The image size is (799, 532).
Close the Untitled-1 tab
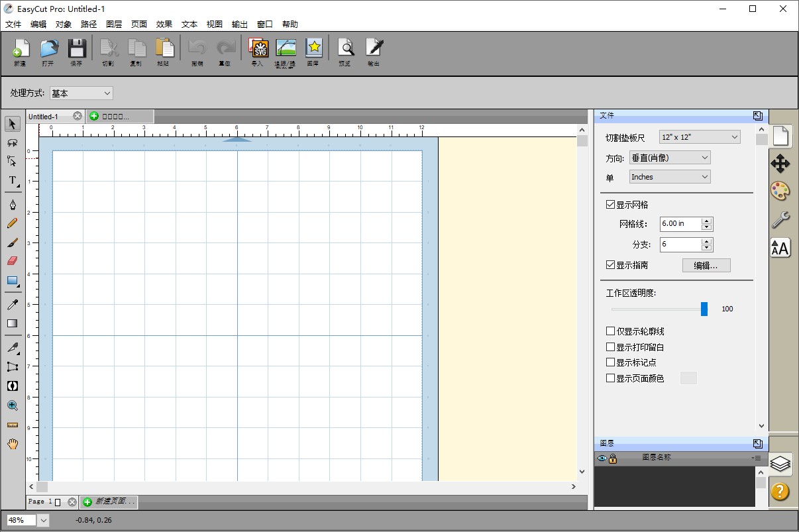pos(78,116)
